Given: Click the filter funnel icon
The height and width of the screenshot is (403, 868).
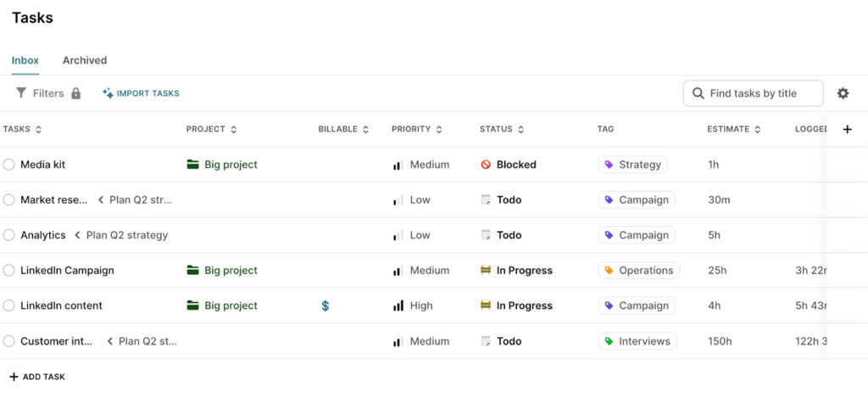Looking at the screenshot, I should coord(21,93).
